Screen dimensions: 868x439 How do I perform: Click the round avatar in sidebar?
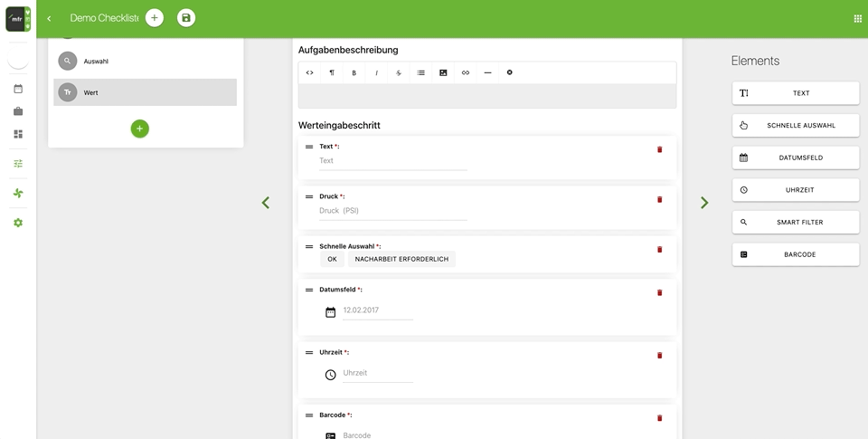click(18, 58)
